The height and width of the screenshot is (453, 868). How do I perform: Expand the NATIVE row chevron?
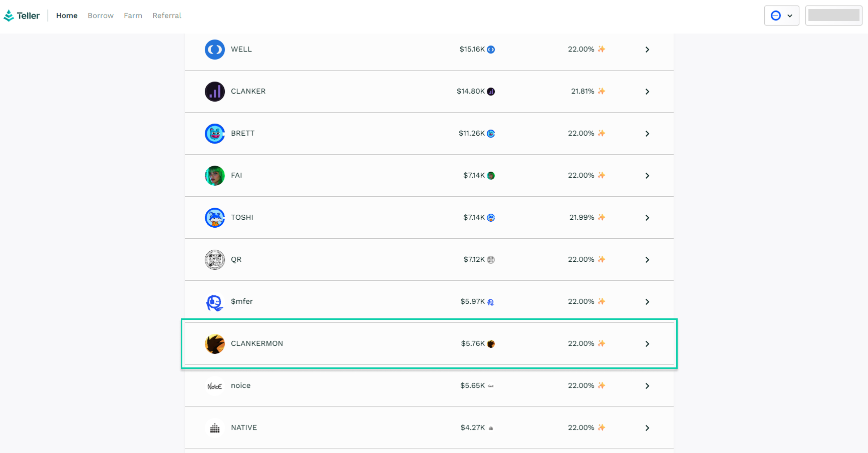647,428
